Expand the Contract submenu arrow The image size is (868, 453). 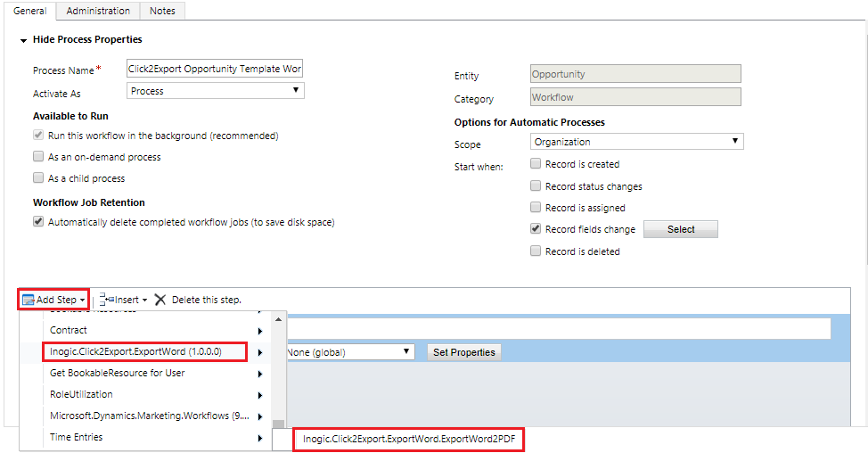click(x=260, y=331)
